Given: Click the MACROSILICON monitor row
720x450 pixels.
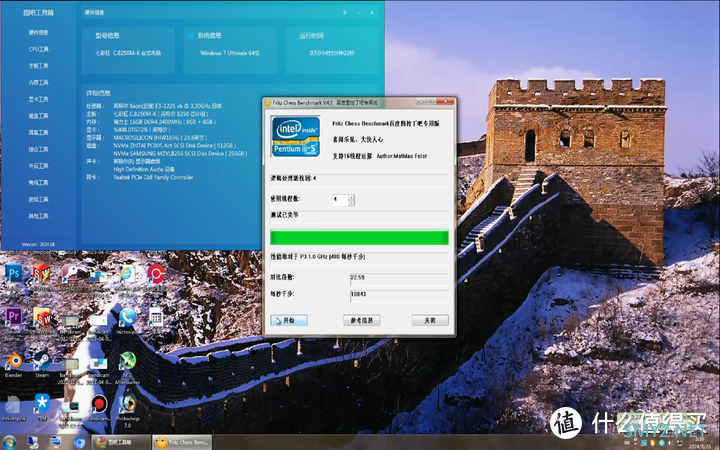Looking at the screenshot, I should coord(160,138).
